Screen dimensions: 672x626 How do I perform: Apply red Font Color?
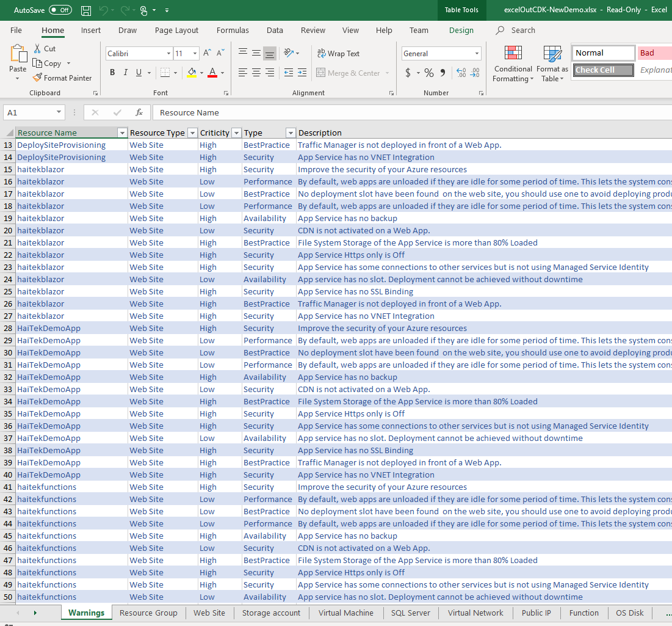coord(212,73)
